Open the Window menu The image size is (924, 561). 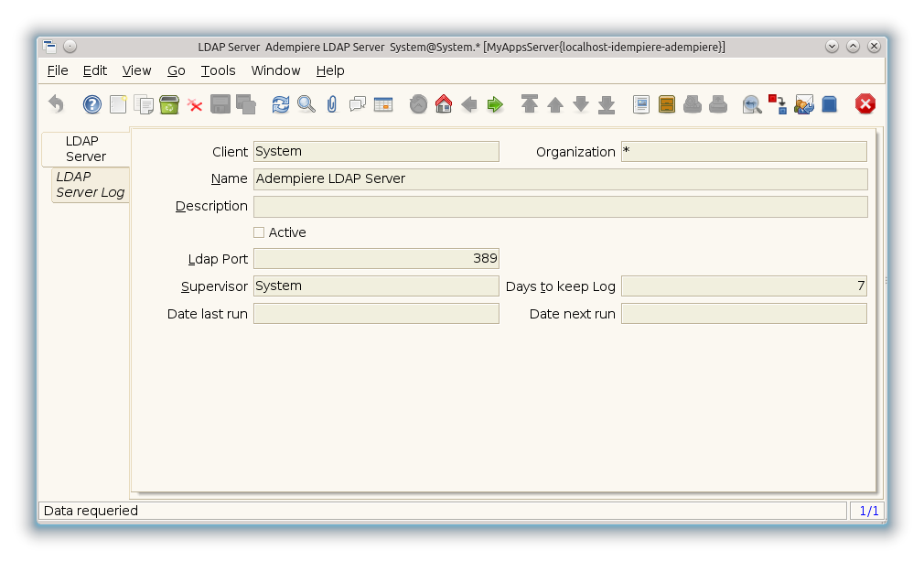point(275,70)
